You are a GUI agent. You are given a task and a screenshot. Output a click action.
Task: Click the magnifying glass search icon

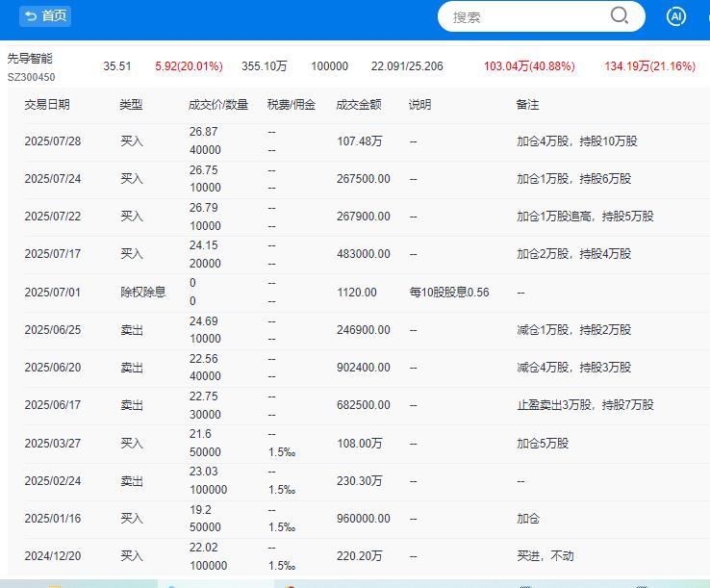point(619,16)
